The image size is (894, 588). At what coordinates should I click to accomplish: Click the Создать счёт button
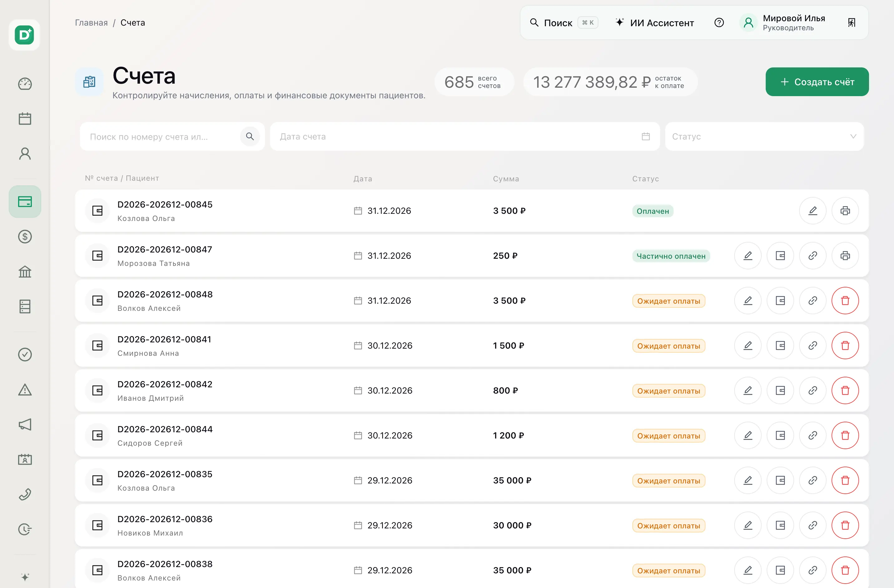[817, 82]
